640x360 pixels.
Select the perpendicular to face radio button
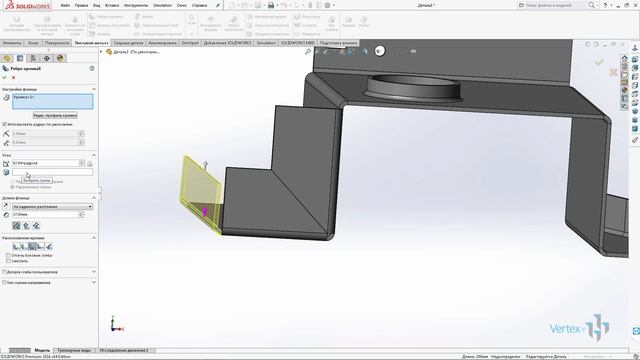[x=13, y=182]
